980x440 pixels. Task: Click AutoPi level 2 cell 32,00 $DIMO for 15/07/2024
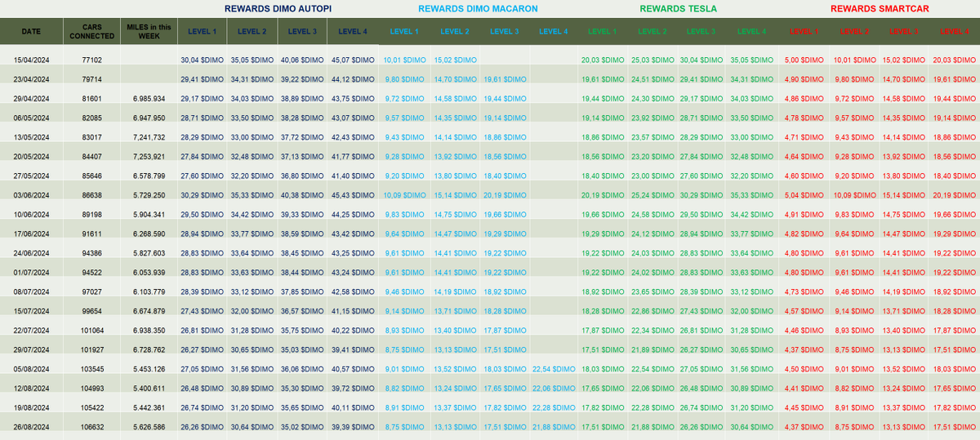tap(252, 310)
